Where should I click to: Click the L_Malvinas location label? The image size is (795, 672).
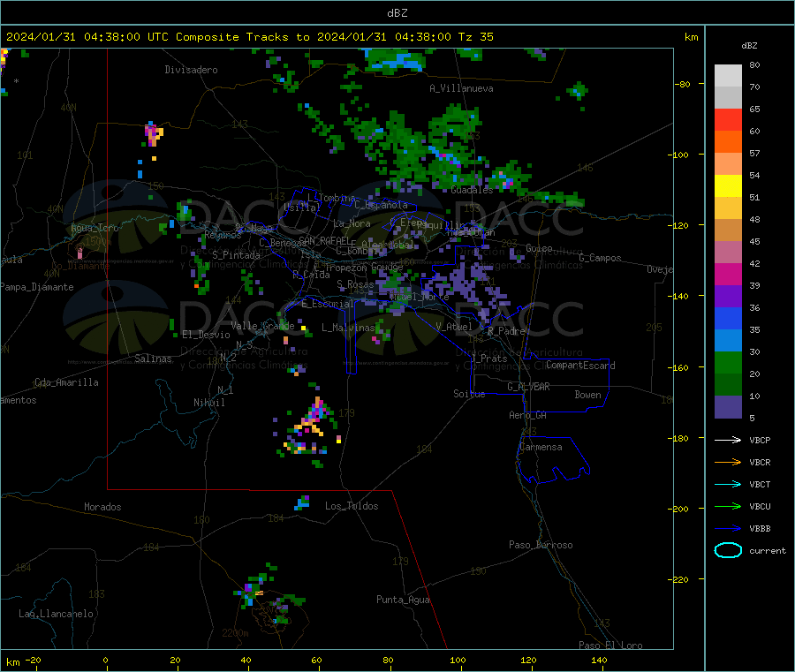(348, 328)
